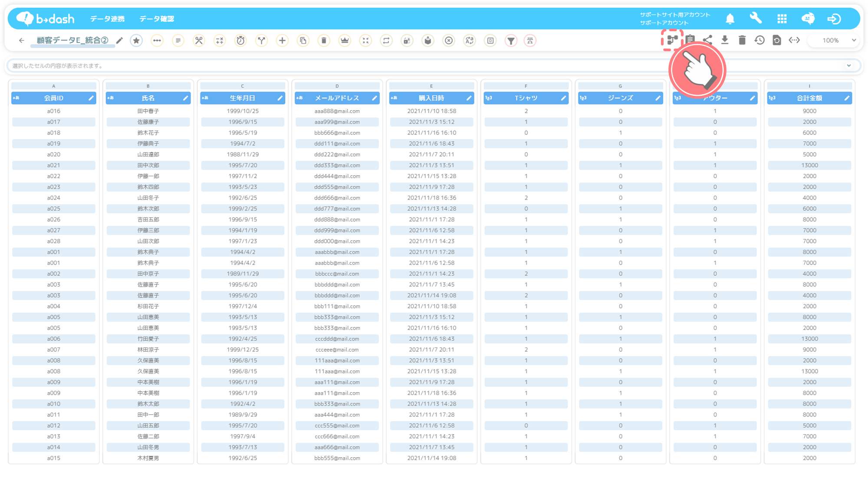Click the cell a016 in 会員ID column
Screen dimensions: 868x488
[x=53, y=111]
